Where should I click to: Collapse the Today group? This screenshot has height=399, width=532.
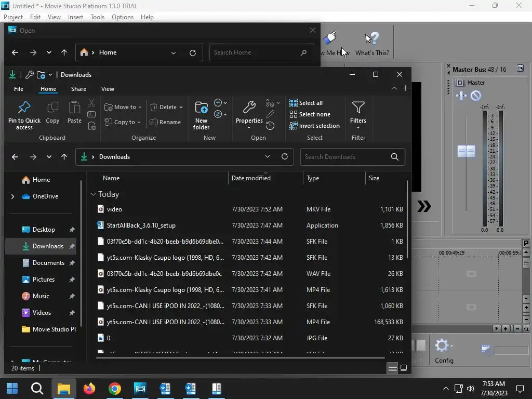(x=93, y=194)
